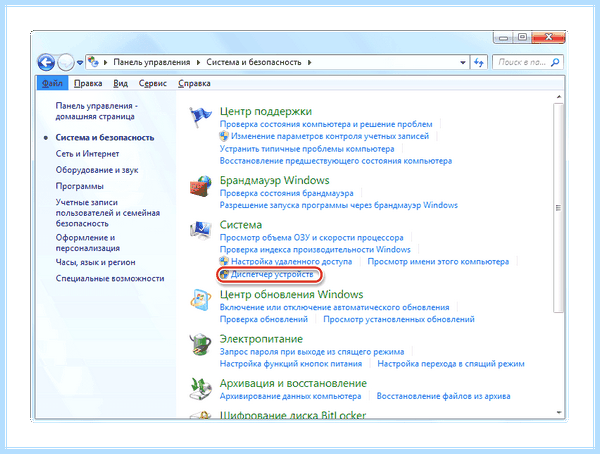Open the Сервис menu

(153, 83)
